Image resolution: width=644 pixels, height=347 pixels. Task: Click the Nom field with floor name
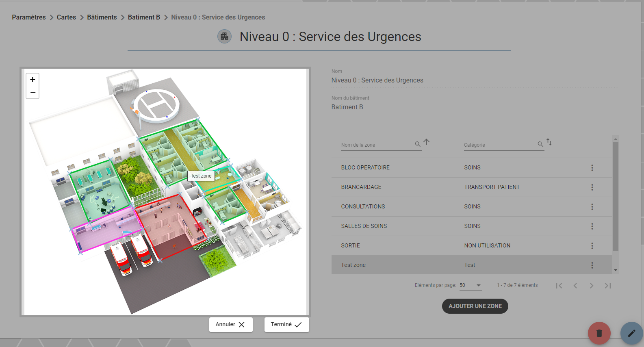[475, 80]
